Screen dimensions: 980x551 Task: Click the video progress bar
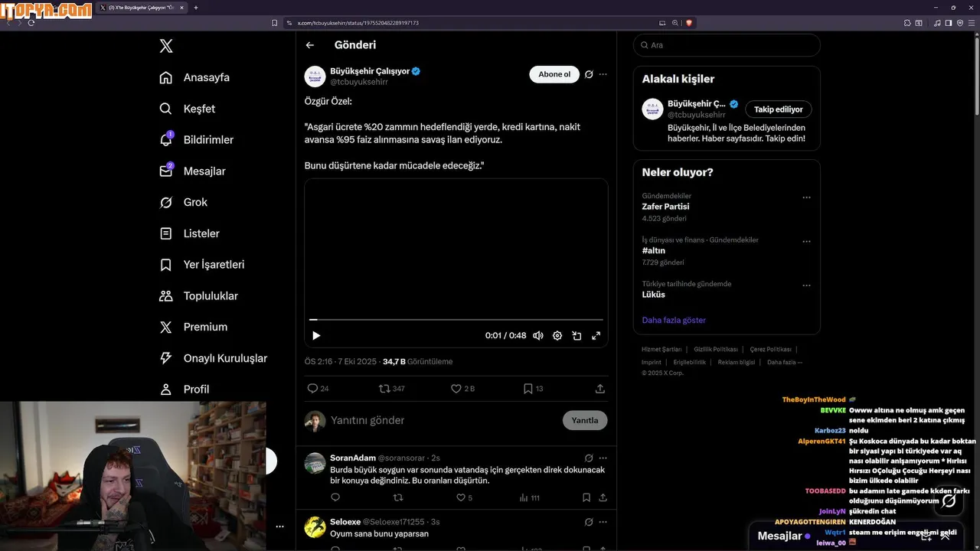pyautogui.click(x=456, y=319)
